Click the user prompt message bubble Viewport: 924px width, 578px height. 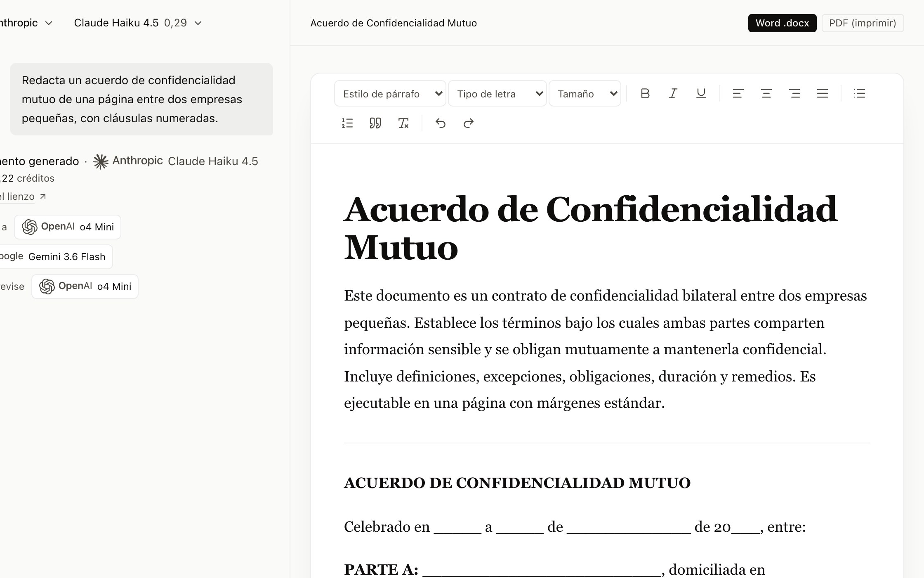(x=141, y=99)
